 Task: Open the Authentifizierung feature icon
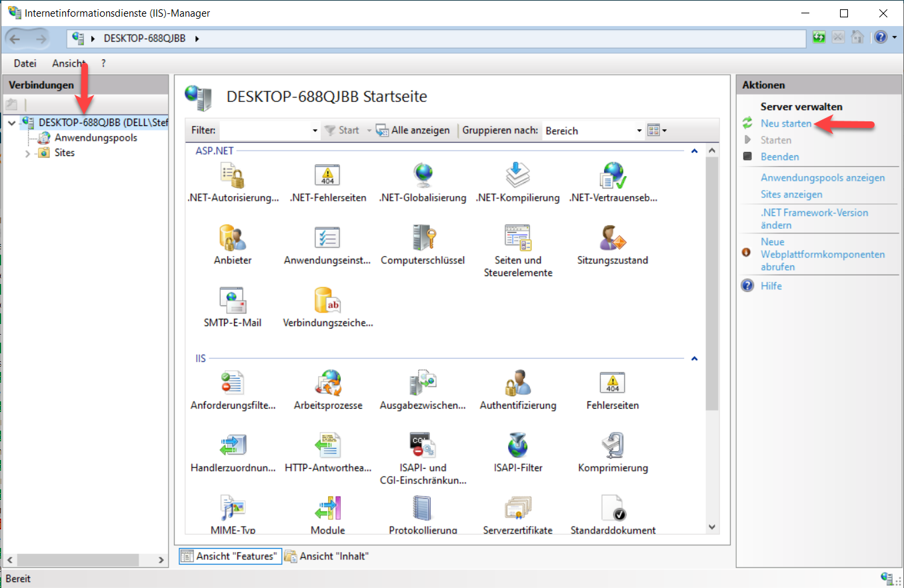click(517, 383)
